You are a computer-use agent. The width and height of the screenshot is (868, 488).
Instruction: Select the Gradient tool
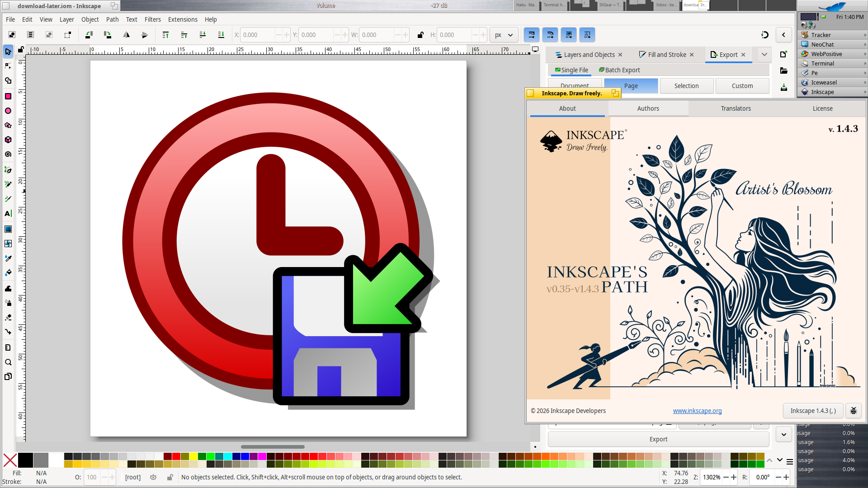(x=8, y=229)
